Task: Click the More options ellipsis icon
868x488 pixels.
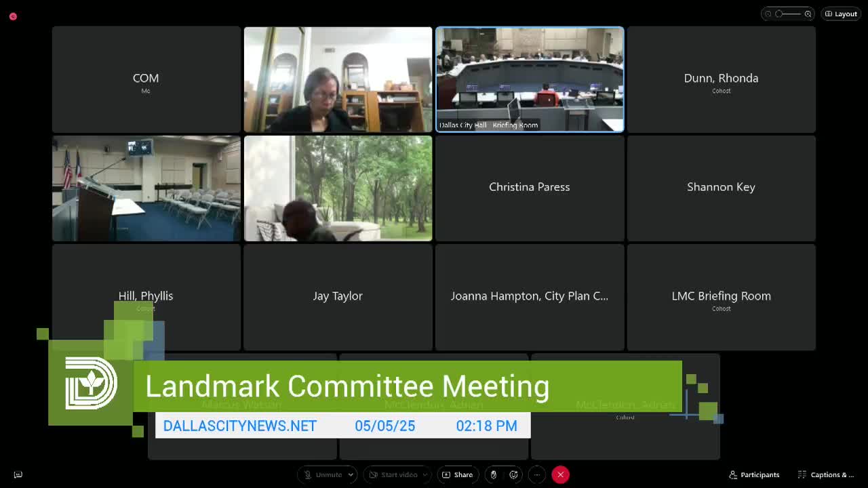Action: 536,474
